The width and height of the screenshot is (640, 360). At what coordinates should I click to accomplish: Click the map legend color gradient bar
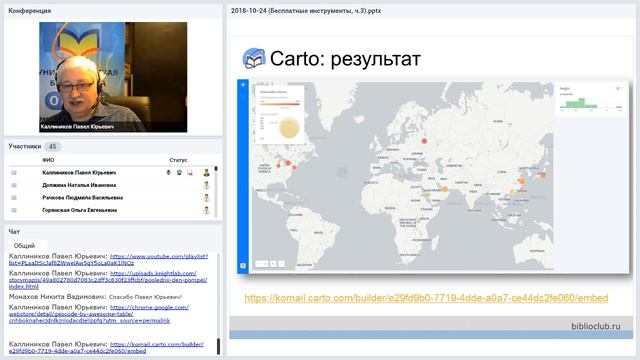[x=280, y=104]
